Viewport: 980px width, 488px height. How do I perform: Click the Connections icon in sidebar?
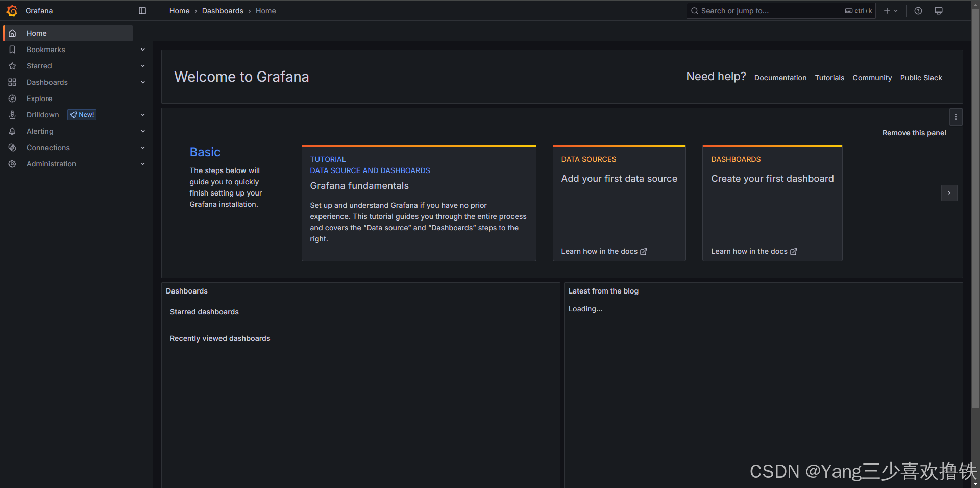[x=12, y=148]
